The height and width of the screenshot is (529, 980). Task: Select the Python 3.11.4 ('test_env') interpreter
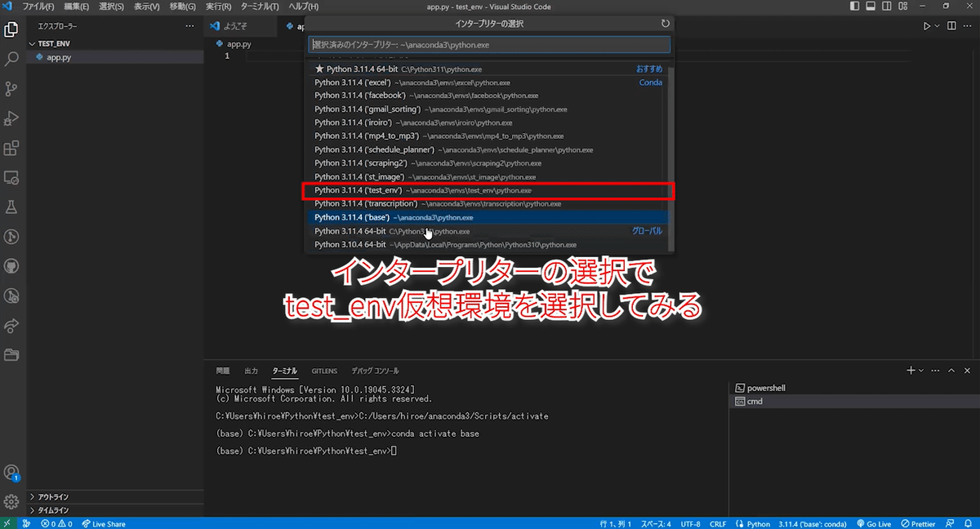click(x=488, y=190)
